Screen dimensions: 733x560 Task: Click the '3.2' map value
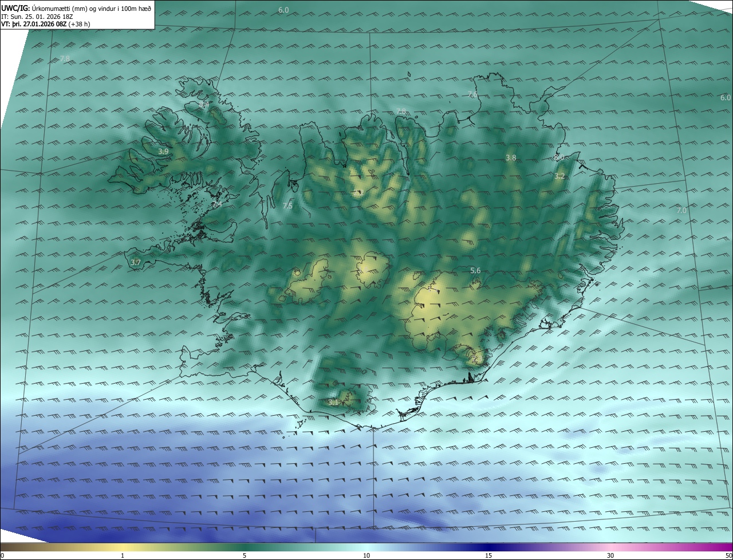pyautogui.click(x=559, y=176)
